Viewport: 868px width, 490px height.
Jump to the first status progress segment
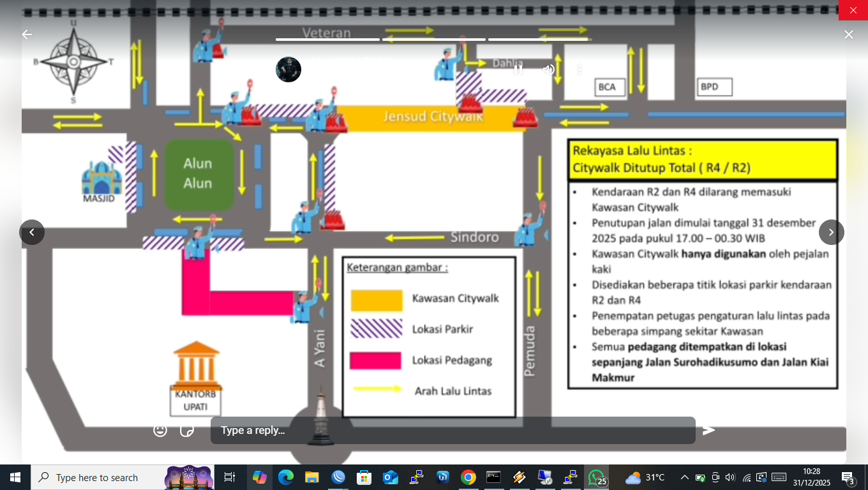327,40
